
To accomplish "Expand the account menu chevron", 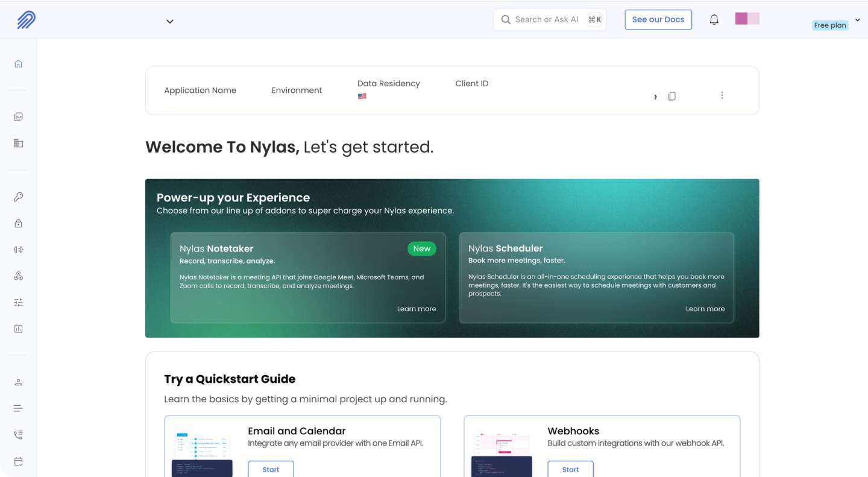I will click(858, 20).
